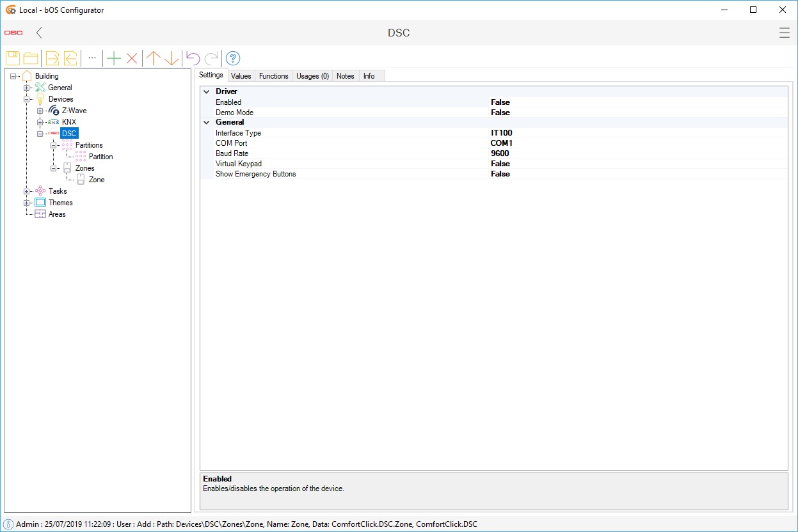The image size is (798, 532).
Task: Expand the Themes tree node
Action: tap(27, 203)
